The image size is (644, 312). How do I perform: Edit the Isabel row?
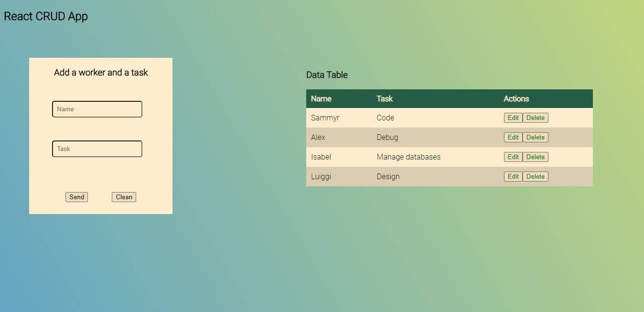click(x=513, y=157)
